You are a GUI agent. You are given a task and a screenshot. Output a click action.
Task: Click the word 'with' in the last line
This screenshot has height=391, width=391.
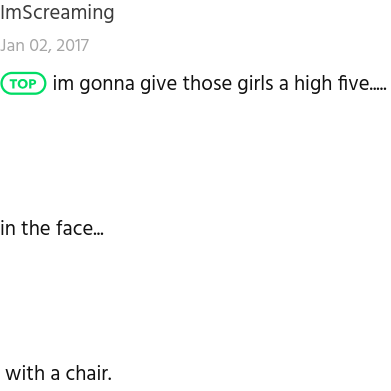(x=25, y=373)
